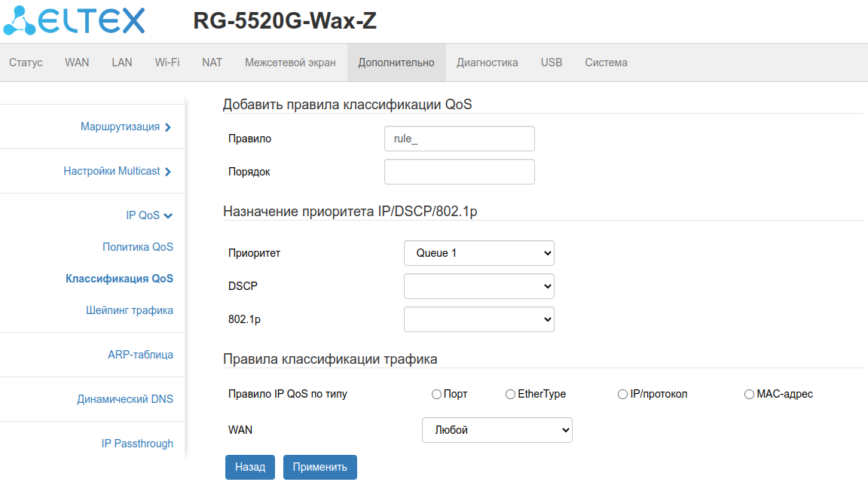Screen dimensions: 868x485
Task: Select the EtherType radio button
Action: [x=510, y=394]
